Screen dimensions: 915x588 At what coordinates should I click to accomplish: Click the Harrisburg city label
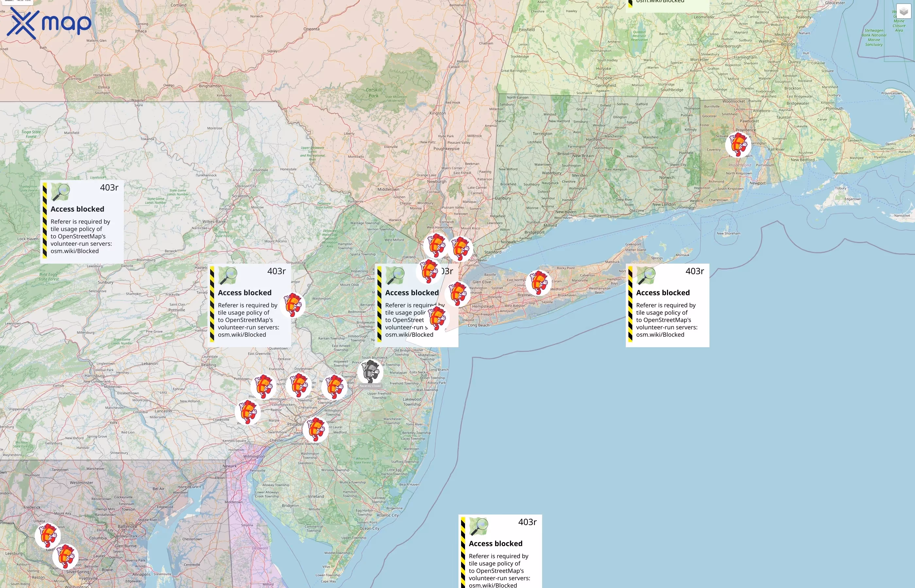tap(94, 375)
